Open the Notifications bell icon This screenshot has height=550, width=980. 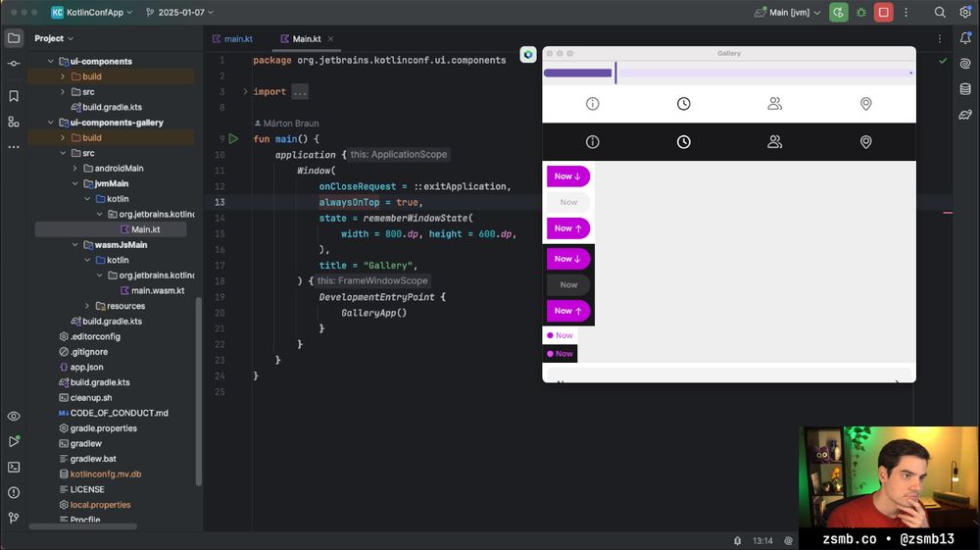click(x=965, y=38)
